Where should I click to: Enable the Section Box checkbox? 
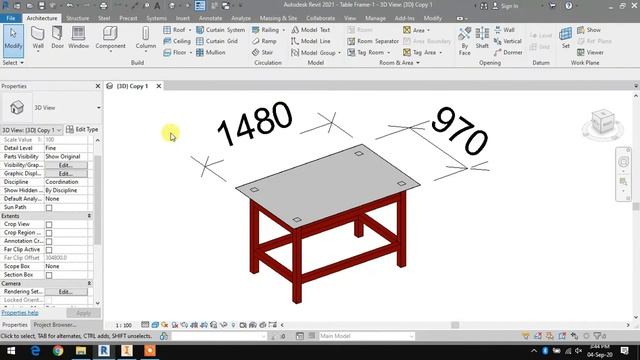pyautogui.click(x=49, y=275)
